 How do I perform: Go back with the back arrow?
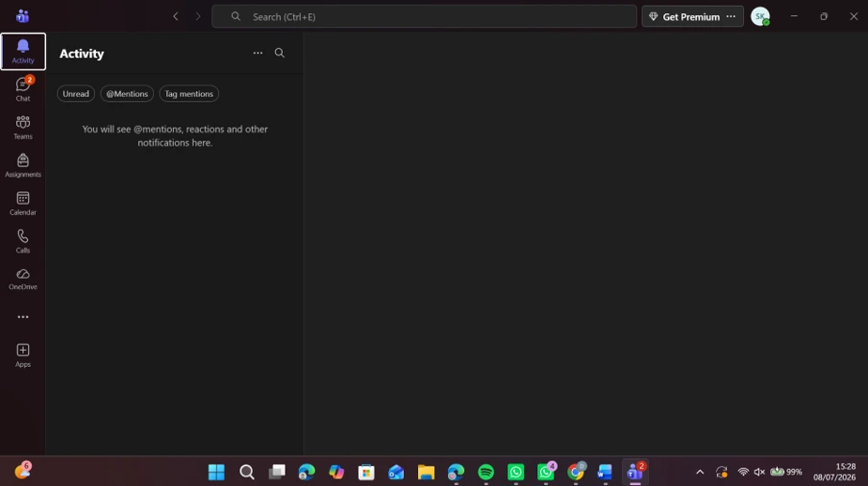(176, 16)
